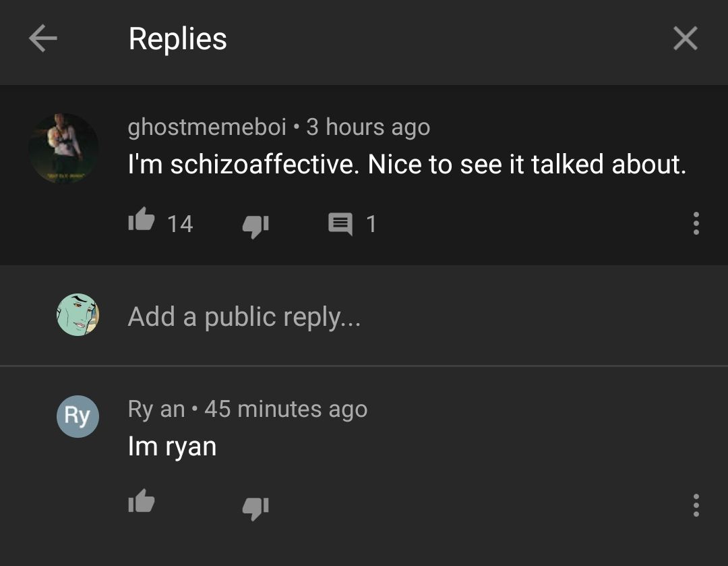Close the Replies panel with the X

coord(685,38)
